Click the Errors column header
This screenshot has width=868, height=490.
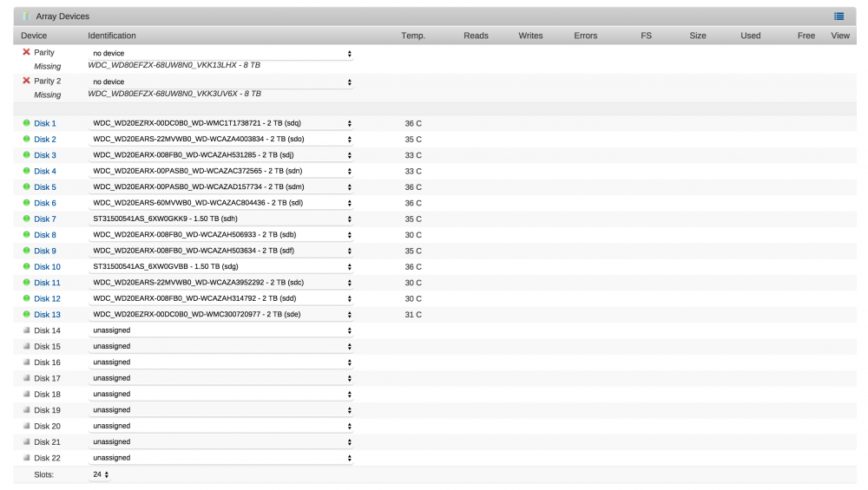[x=585, y=36]
